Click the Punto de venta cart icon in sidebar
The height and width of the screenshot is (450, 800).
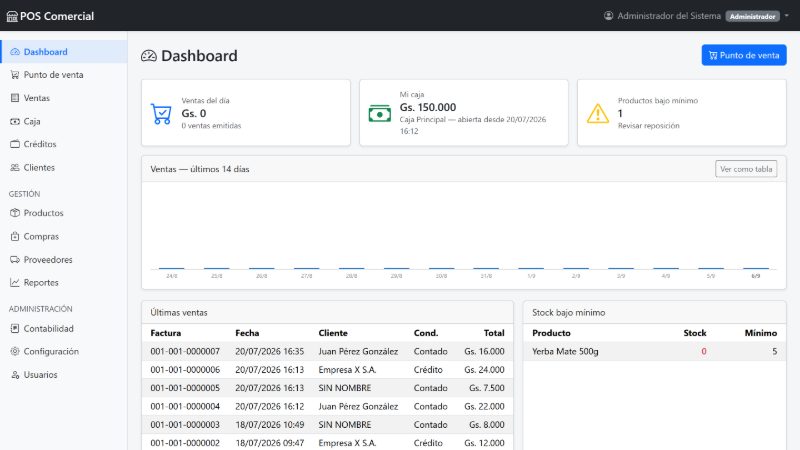[x=15, y=75]
